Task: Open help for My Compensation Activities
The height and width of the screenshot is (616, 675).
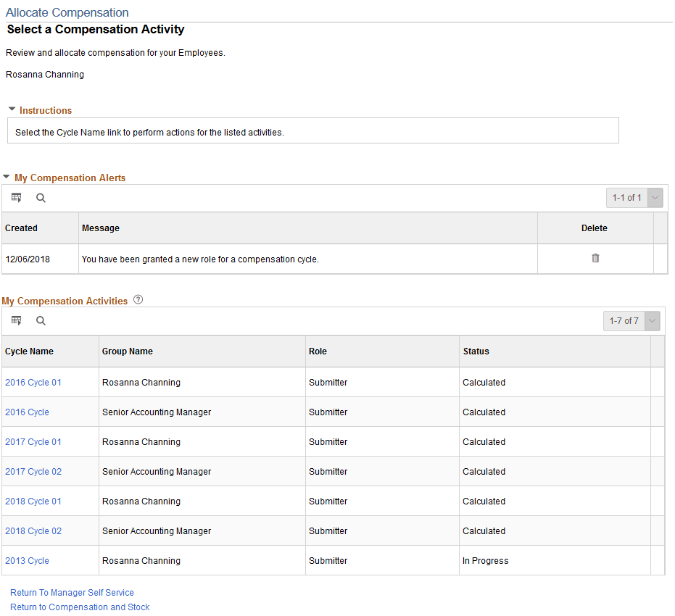Action: point(138,299)
